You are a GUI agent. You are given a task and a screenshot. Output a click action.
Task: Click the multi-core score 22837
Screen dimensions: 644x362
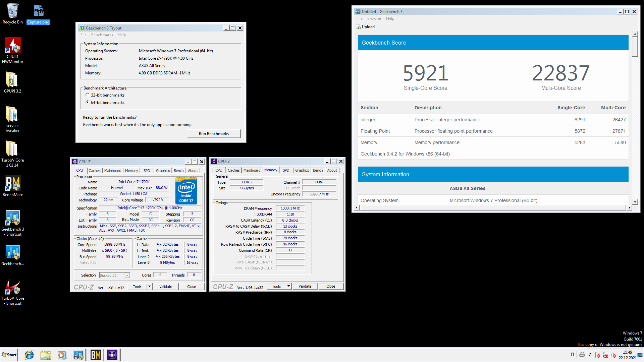click(x=561, y=73)
